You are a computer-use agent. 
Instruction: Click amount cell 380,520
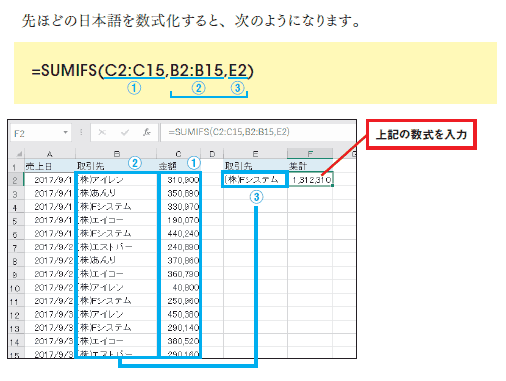pyautogui.click(x=180, y=341)
